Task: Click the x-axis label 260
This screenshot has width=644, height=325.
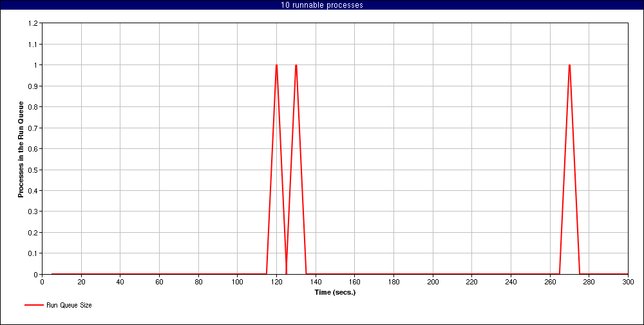Action: coord(550,282)
